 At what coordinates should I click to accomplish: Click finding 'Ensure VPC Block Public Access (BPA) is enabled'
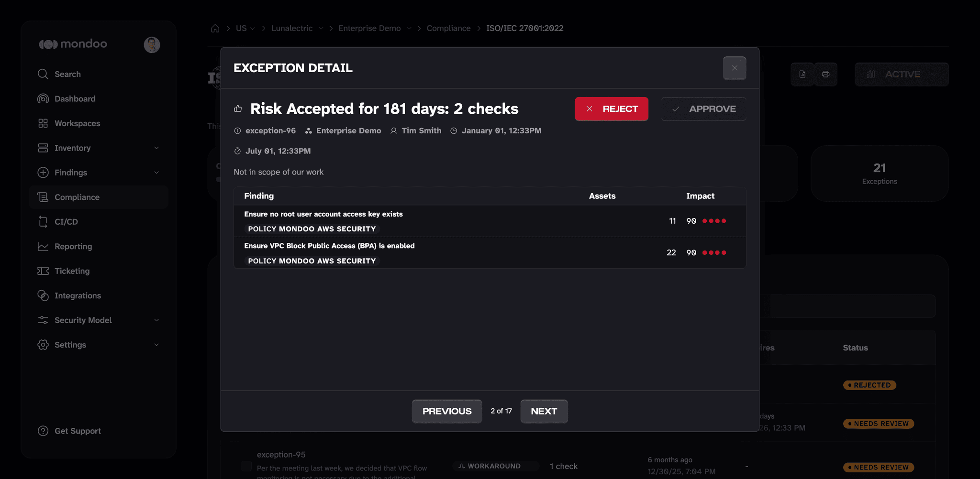pos(329,246)
